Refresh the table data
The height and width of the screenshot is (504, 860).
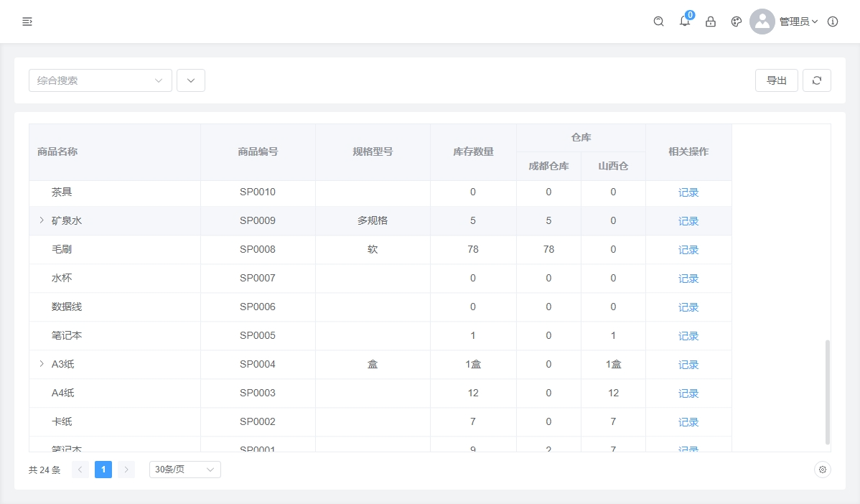click(x=817, y=80)
